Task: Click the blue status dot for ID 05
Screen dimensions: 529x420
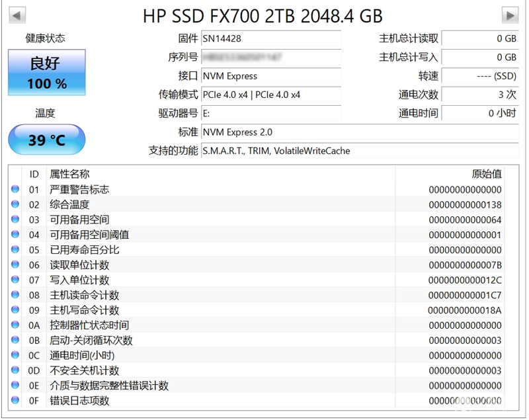Action: (x=15, y=249)
